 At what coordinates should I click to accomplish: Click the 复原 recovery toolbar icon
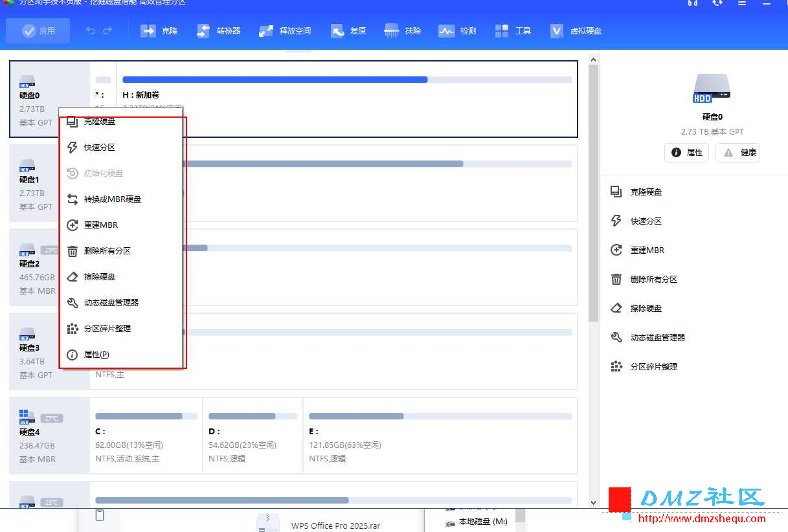pos(348,30)
